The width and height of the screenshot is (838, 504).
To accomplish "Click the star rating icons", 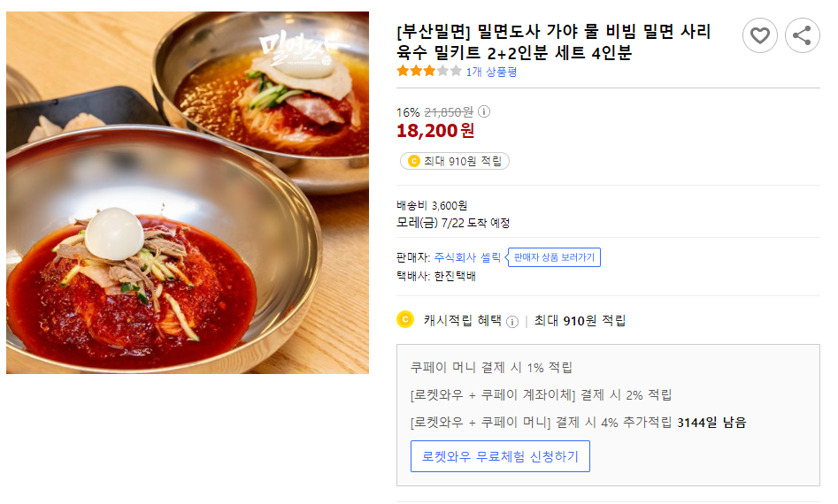I will (x=428, y=72).
